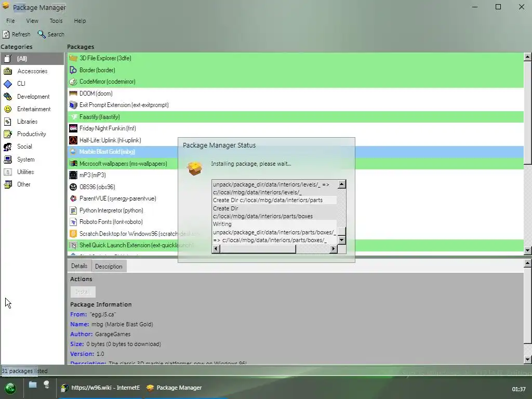Click the Friday Night Funkin icon
Screen dimensions: 532x399
[x=73, y=128]
